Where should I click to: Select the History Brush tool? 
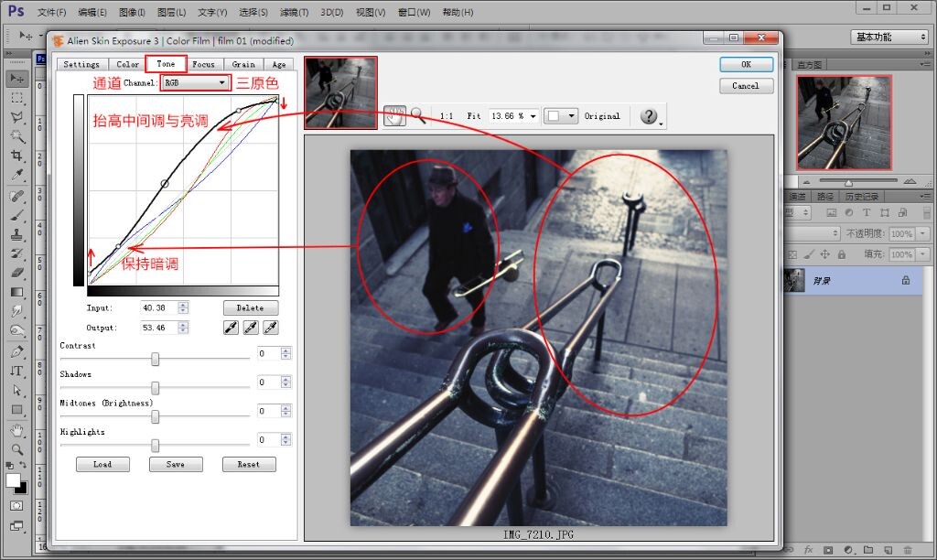click(16, 253)
